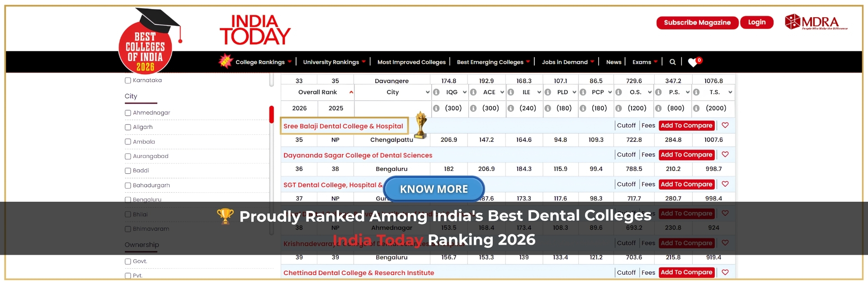Open the Exams menu

[x=645, y=62]
